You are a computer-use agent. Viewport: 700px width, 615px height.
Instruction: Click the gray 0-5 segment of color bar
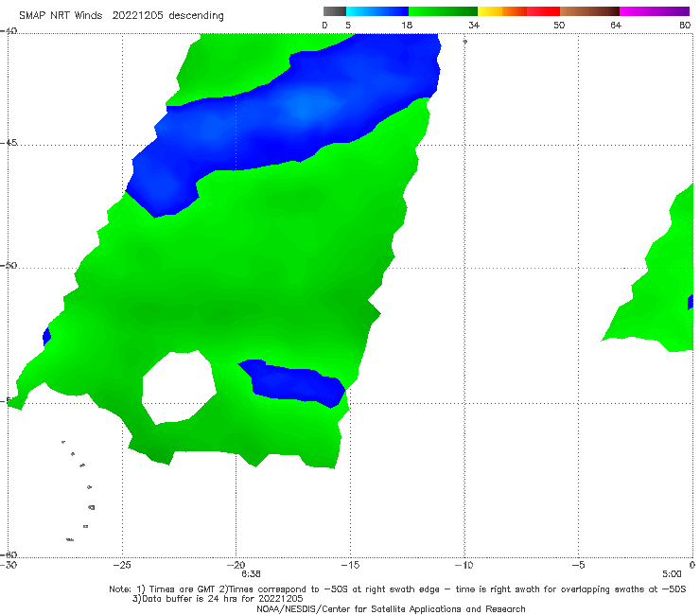[334, 11]
